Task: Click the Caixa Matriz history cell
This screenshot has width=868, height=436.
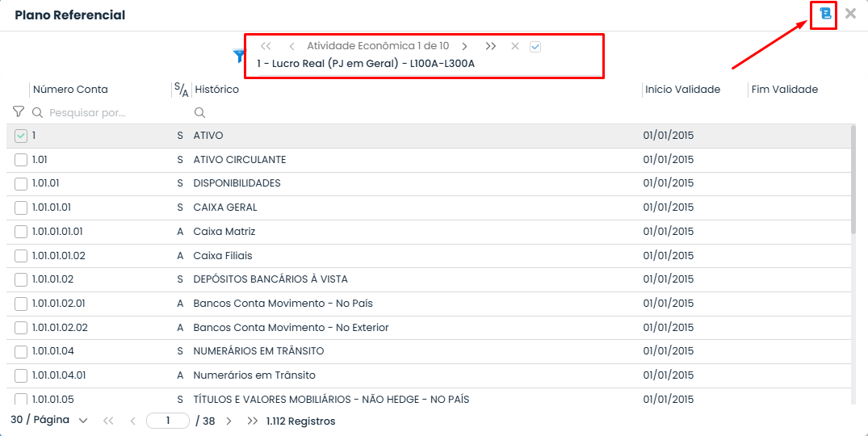Action: tap(224, 231)
